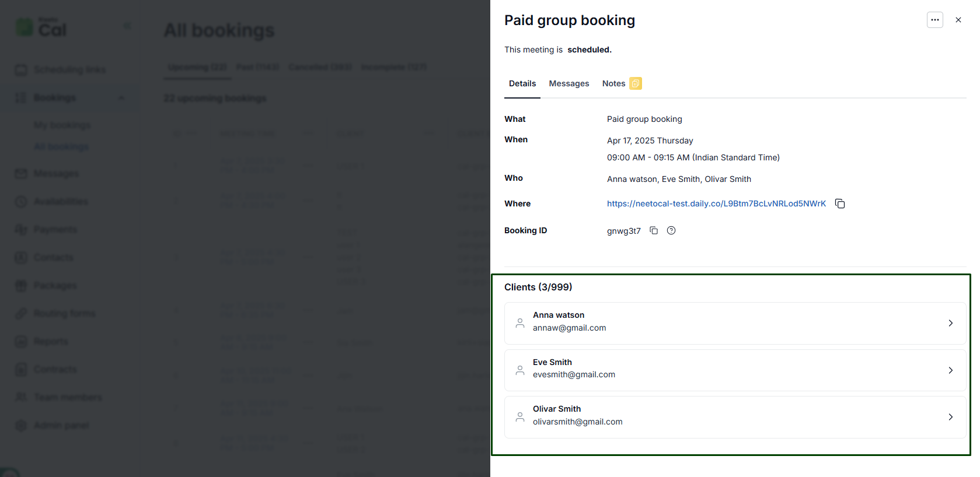Expand Eve Smith client chevron
This screenshot has width=980, height=477.
pyautogui.click(x=950, y=370)
